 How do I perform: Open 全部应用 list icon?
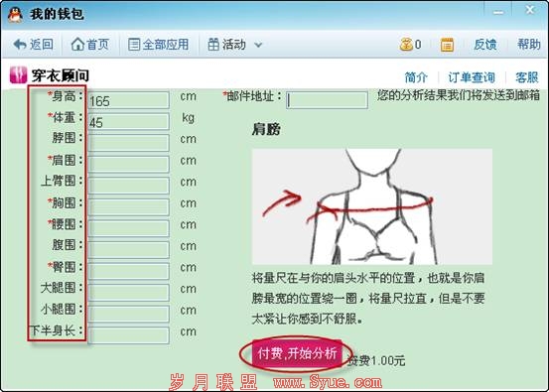click(x=134, y=45)
